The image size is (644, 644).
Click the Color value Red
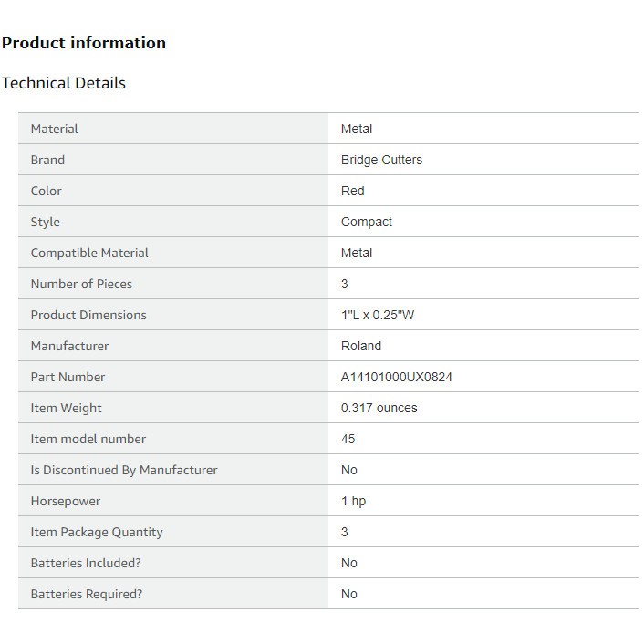[x=352, y=191]
